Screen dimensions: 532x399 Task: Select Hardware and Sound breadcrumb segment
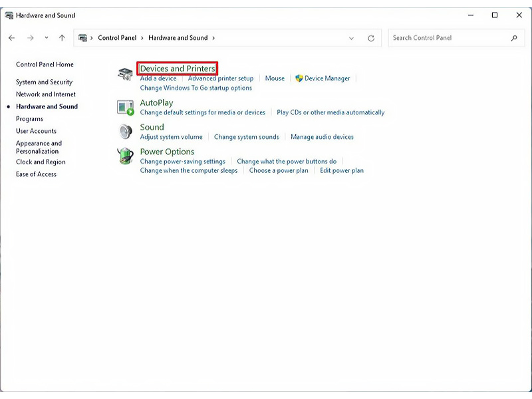tap(178, 38)
